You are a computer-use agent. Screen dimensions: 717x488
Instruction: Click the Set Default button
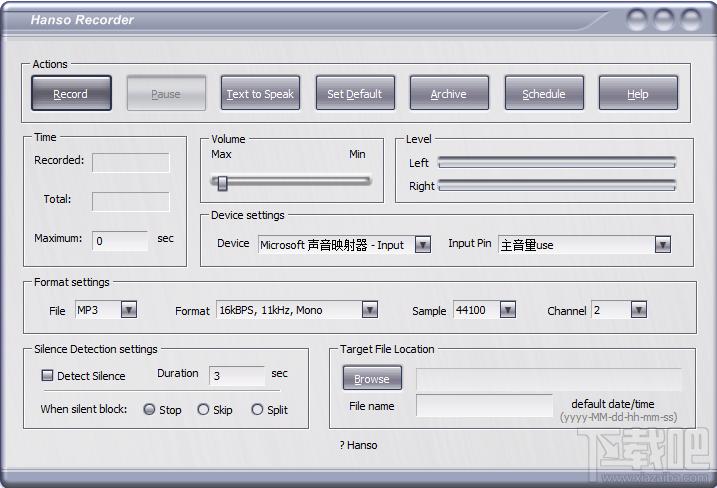pyautogui.click(x=355, y=93)
